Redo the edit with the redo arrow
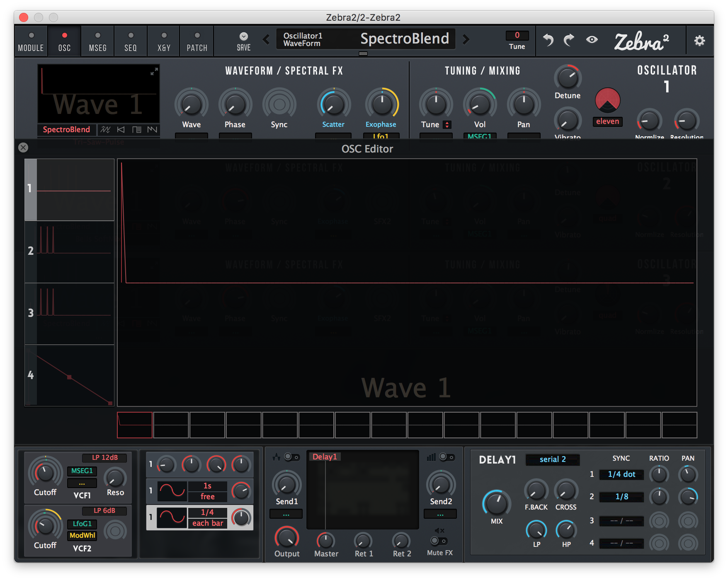 pos(569,40)
